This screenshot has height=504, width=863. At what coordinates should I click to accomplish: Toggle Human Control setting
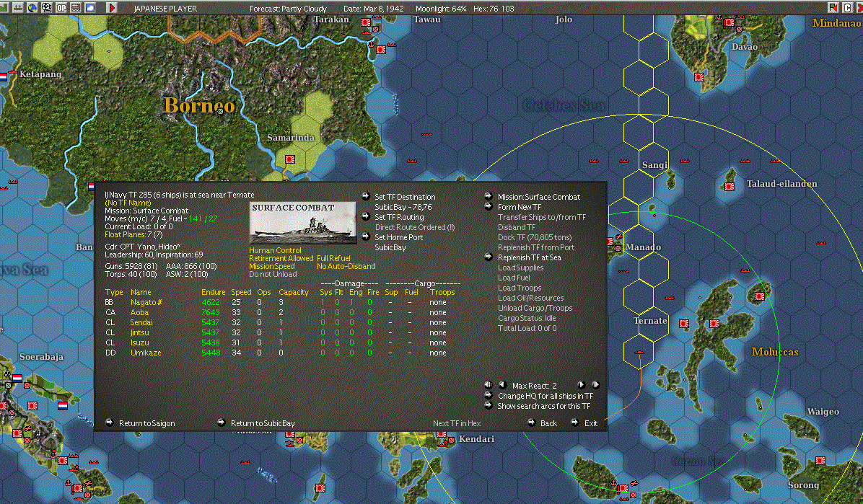click(x=275, y=250)
